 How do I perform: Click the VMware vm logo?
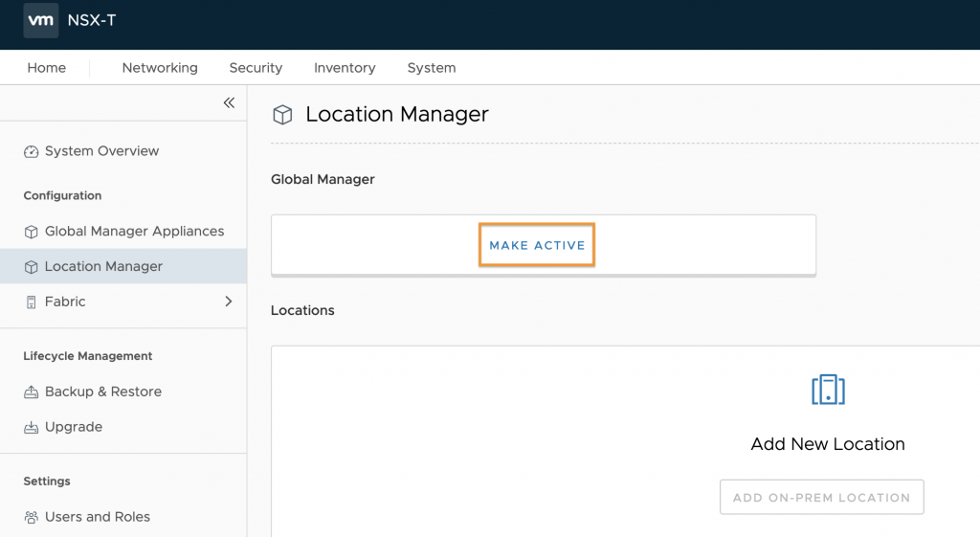(40, 20)
